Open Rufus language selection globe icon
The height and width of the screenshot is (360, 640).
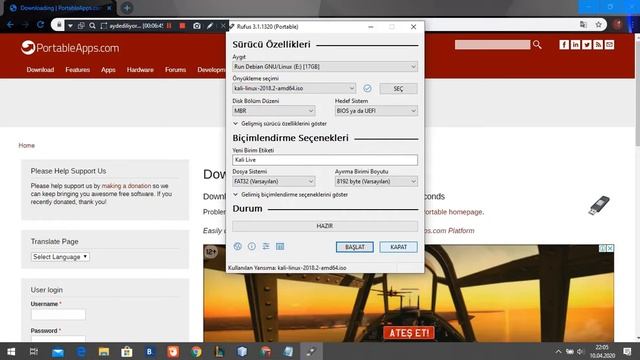pyautogui.click(x=238, y=246)
